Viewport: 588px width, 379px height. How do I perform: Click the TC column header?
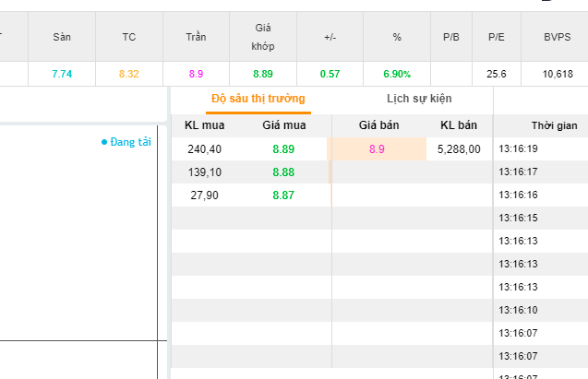pyautogui.click(x=128, y=37)
